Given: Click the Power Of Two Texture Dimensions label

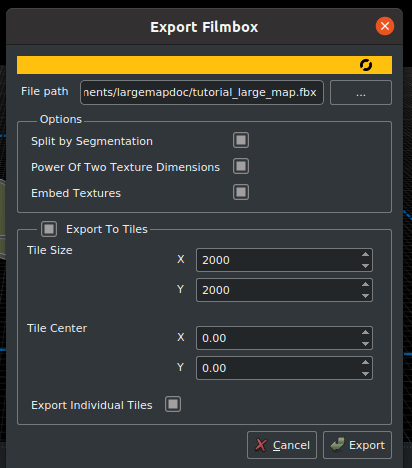Looking at the screenshot, I should [x=125, y=167].
